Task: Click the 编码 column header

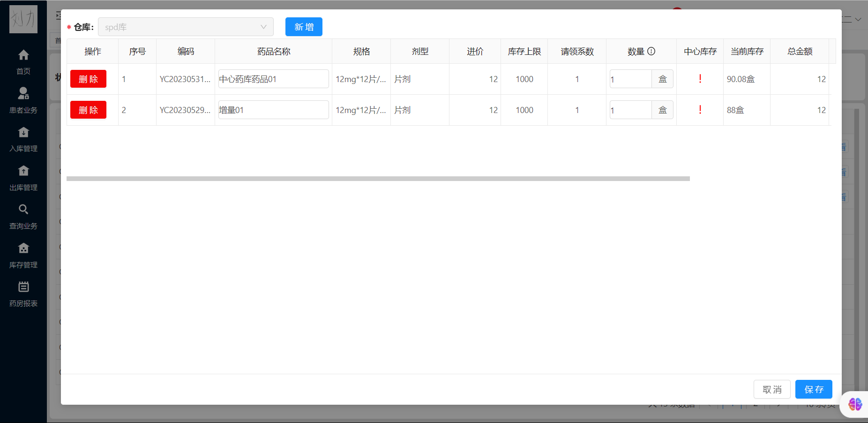Action: pyautogui.click(x=186, y=51)
